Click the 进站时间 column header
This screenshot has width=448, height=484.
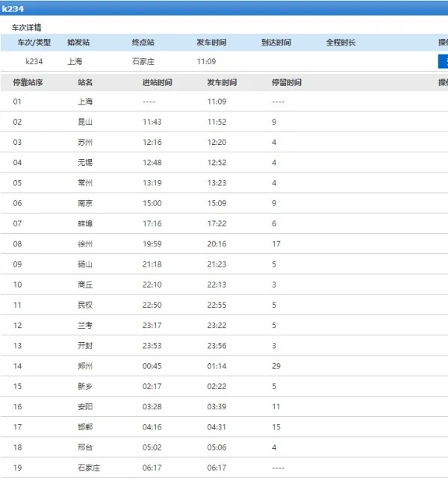point(157,82)
